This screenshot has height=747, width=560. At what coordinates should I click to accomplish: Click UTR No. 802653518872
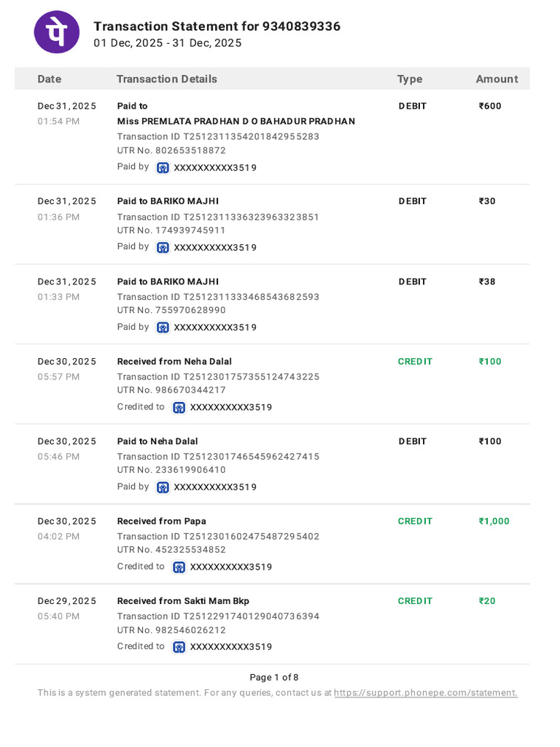[x=171, y=150]
